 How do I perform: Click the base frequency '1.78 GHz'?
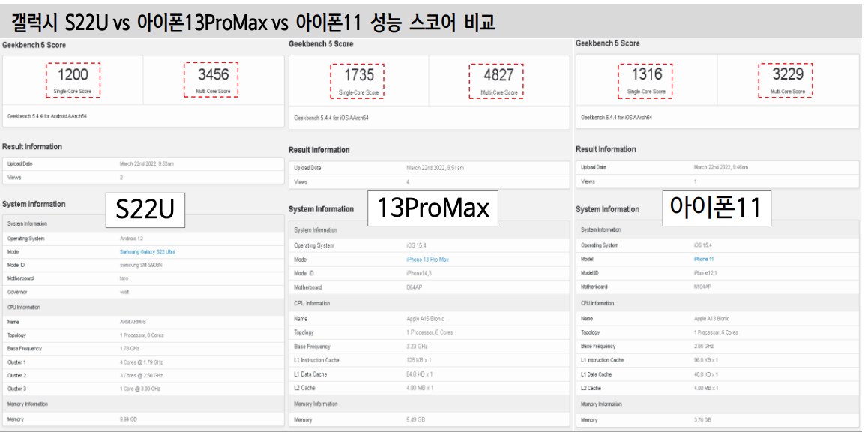click(130, 348)
